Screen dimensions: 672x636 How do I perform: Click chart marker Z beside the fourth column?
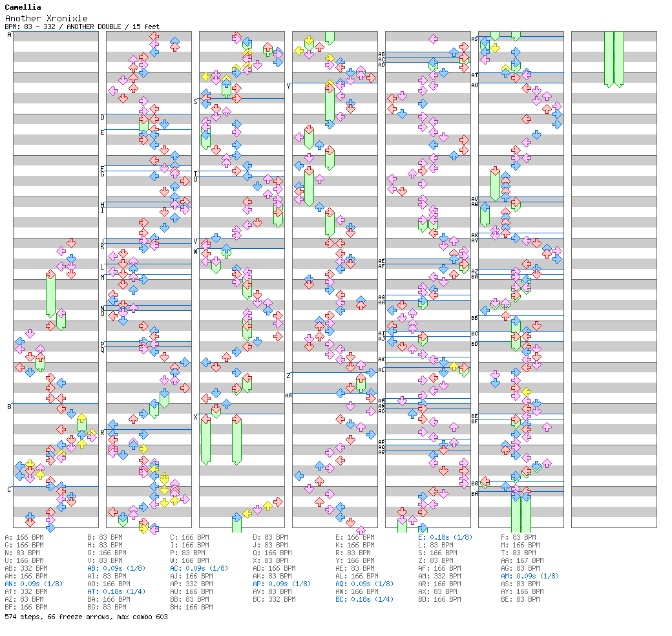point(288,376)
